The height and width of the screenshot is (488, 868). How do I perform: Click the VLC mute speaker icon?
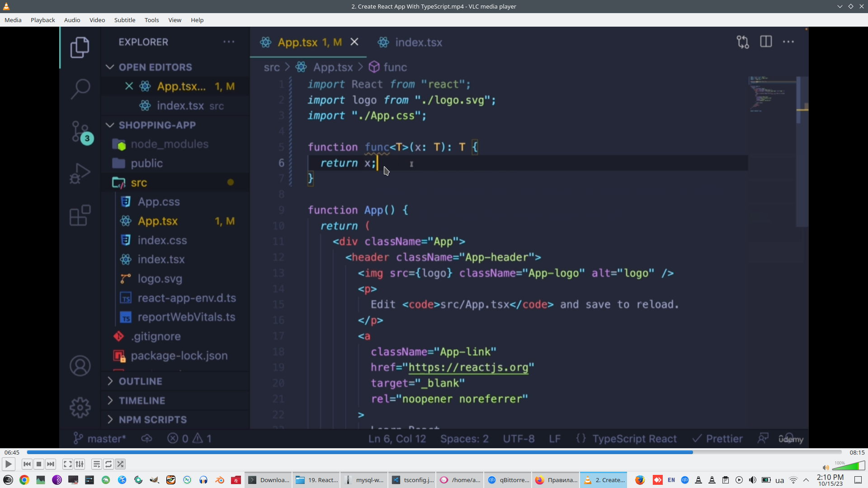click(826, 468)
